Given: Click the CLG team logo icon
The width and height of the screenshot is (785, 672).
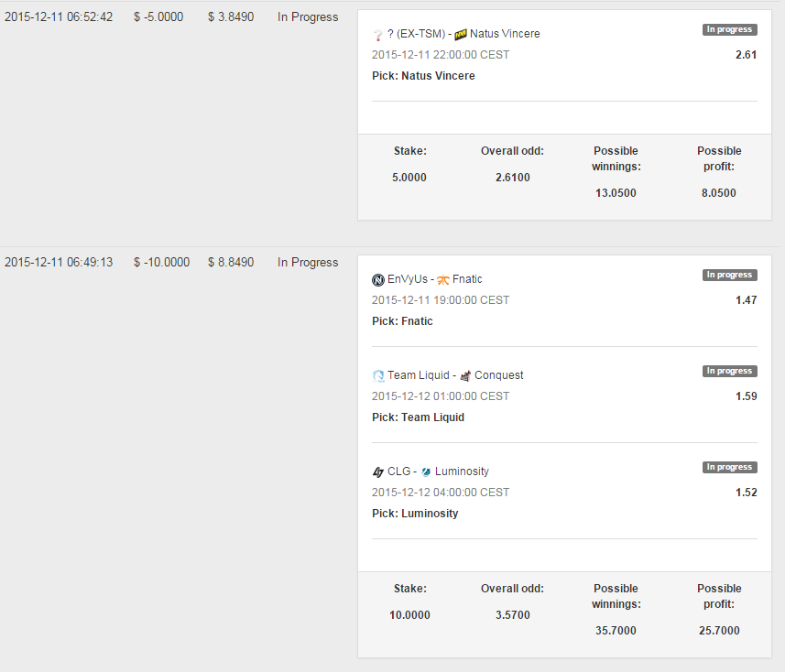Looking at the screenshot, I should pos(378,471).
